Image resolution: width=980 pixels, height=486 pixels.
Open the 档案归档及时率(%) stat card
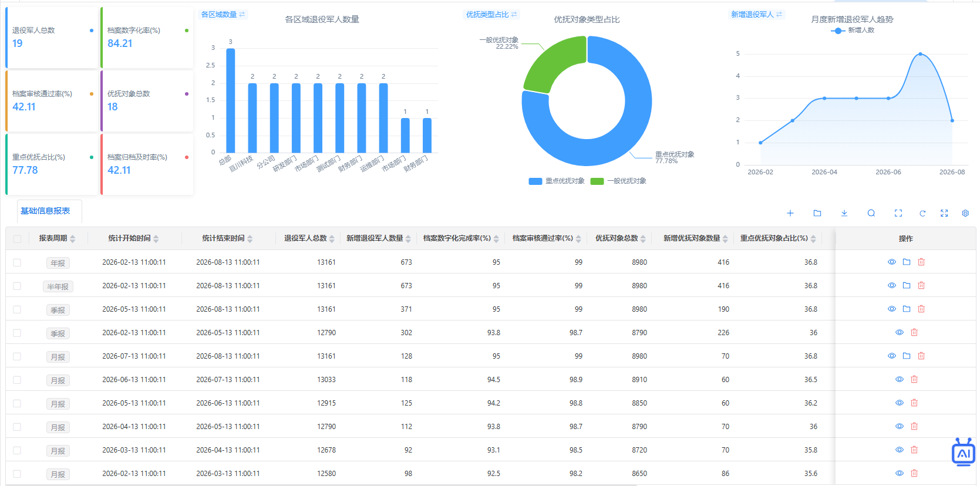[147, 164]
